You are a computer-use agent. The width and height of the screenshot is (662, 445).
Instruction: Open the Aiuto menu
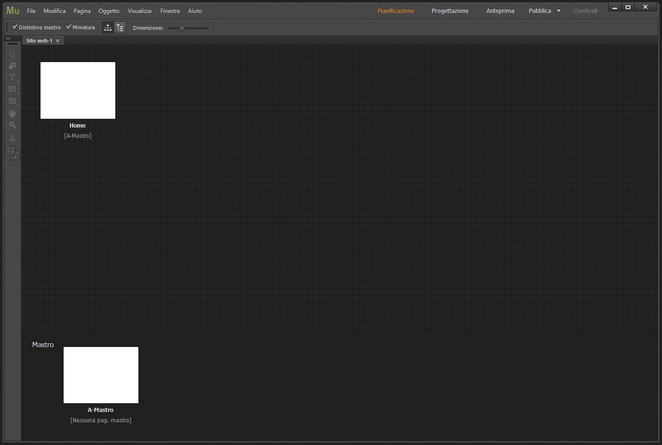click(195, 11)
